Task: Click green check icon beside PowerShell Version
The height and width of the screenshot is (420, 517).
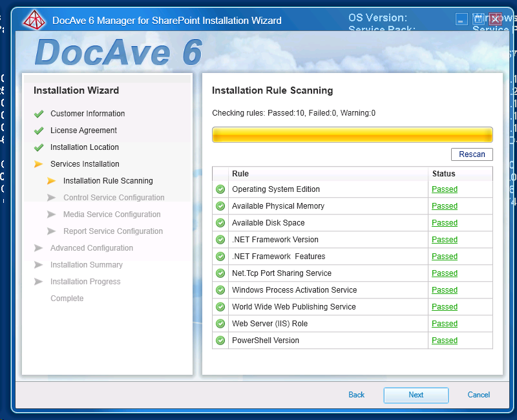Action: tap(220, 341)
